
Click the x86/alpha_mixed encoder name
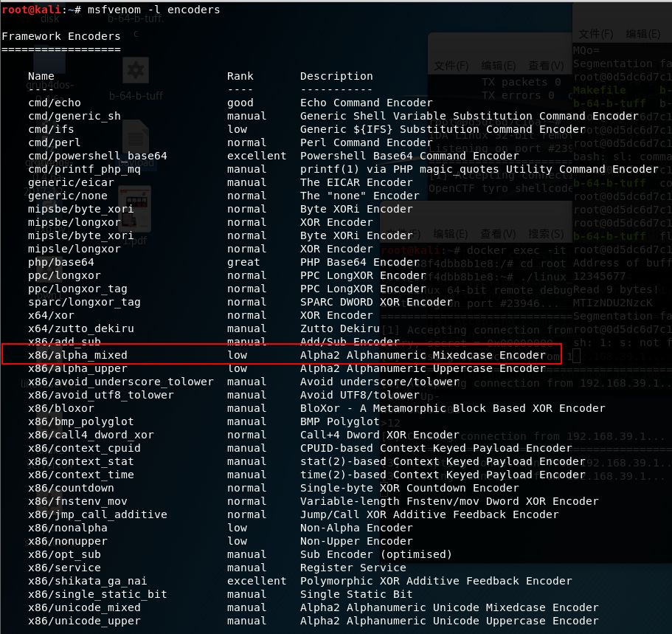click(77, 355)
